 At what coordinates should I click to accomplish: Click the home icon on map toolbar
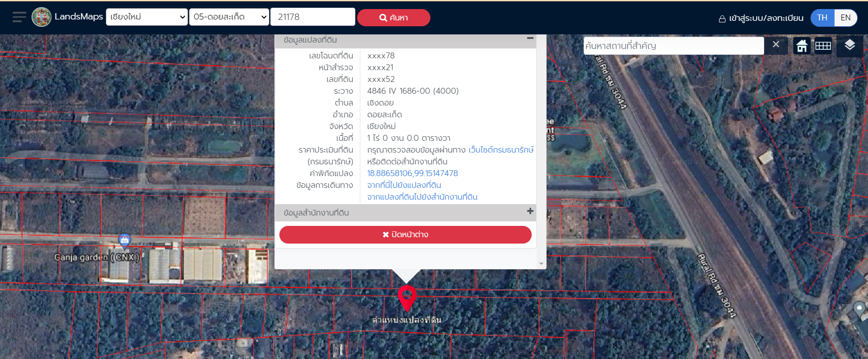point(802,46)
